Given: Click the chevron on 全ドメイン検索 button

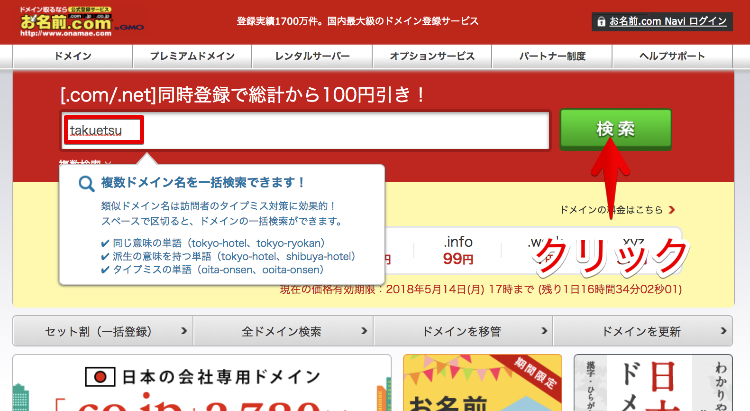Looking at the screenshot, I should 364,331.
